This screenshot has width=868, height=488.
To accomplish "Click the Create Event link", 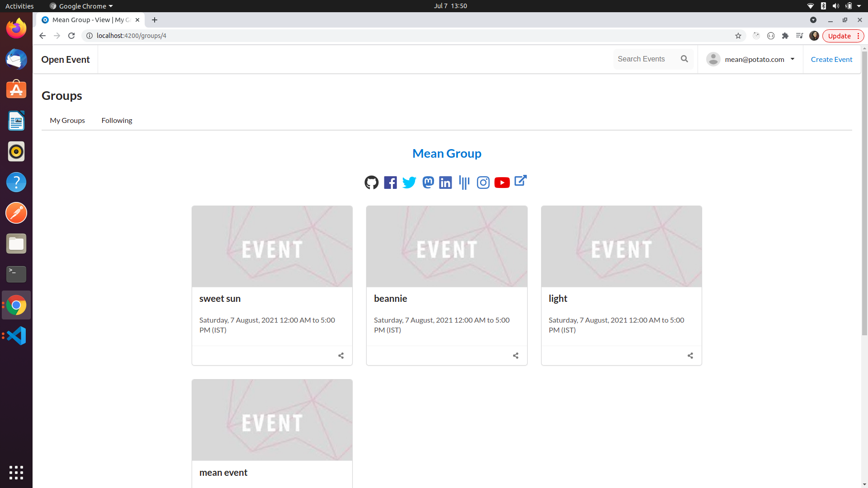I will pos(831,60).
